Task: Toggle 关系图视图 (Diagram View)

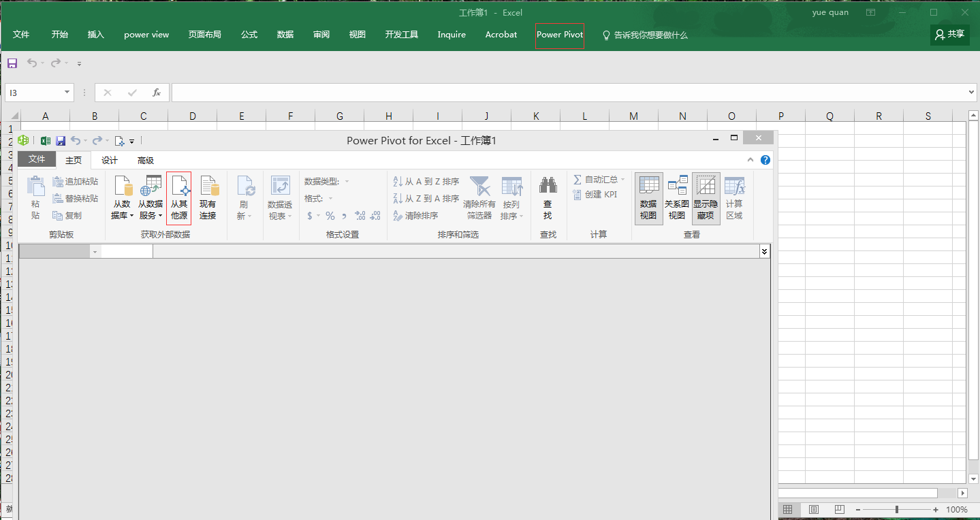Action: [677, 197]
